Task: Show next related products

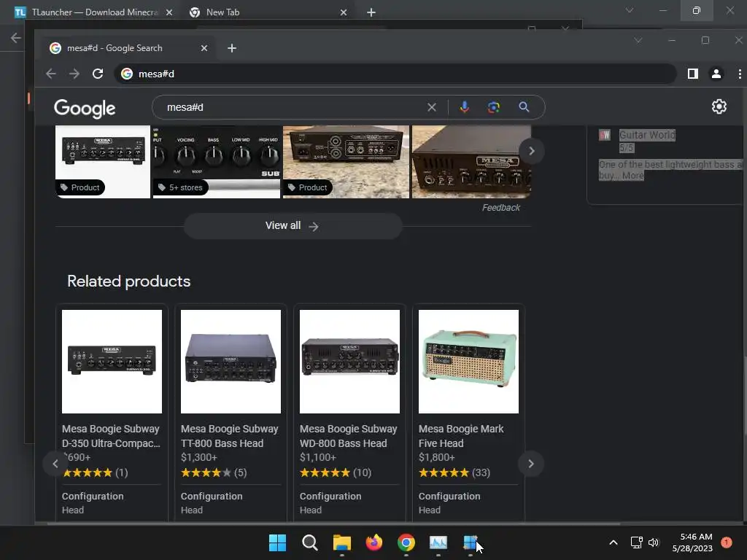Action: coord(531,464)
